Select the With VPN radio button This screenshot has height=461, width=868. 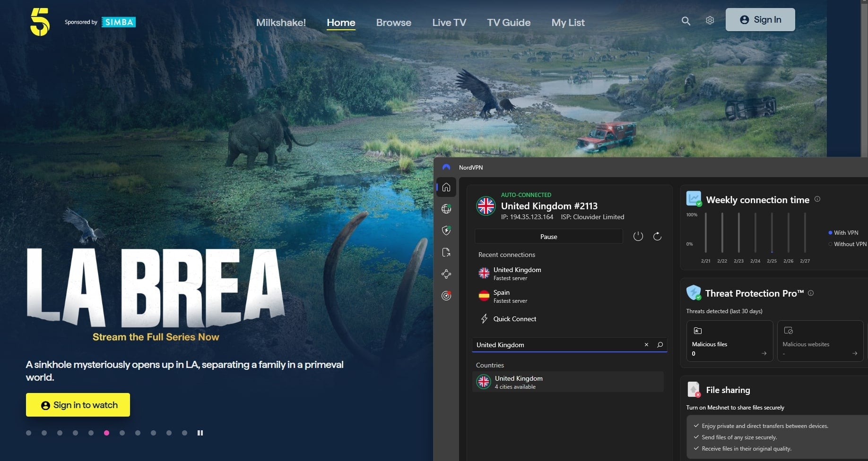(830, 232)
